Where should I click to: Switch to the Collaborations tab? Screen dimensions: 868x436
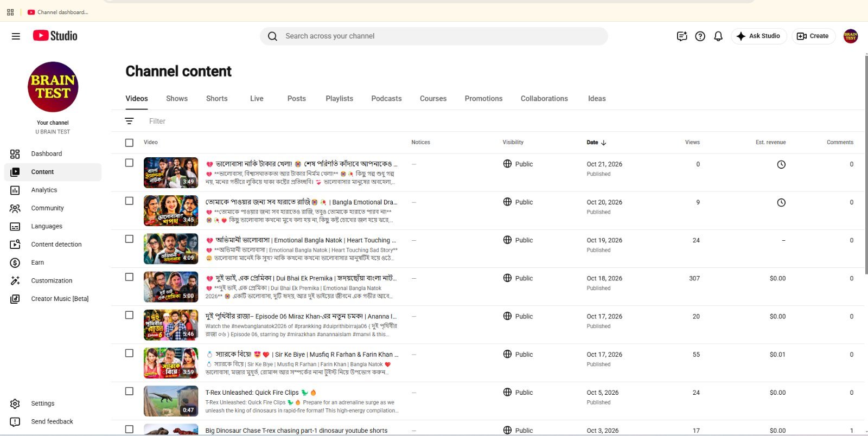point(544,99)
